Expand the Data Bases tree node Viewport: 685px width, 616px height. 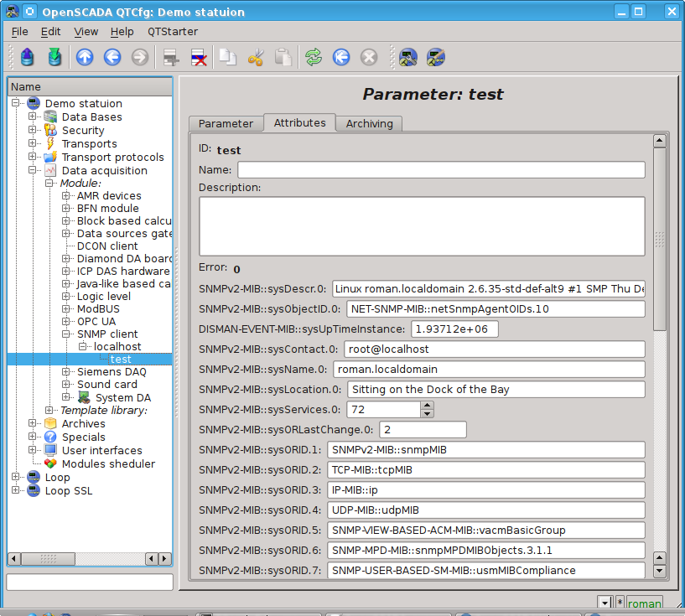(33, 117)
